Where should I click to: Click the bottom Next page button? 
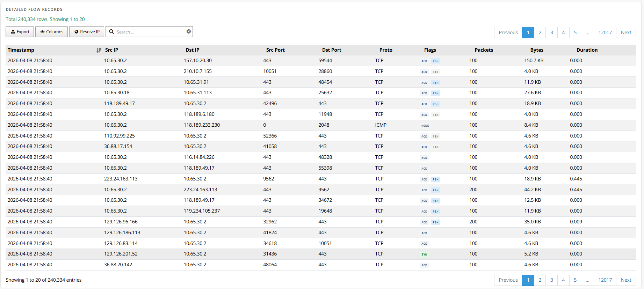[626, 280]
